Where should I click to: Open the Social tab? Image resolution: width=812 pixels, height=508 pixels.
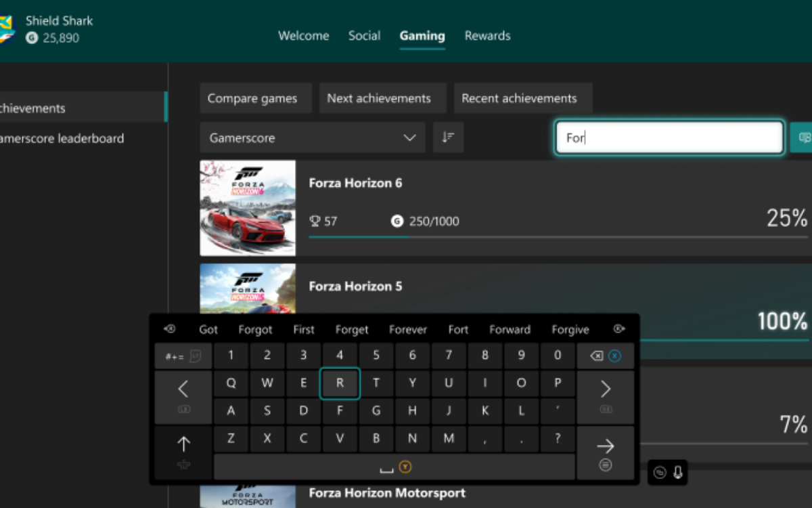(x=364, y=36)
